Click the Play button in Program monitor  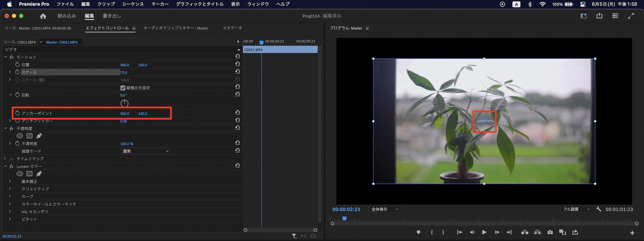(484, 232)
